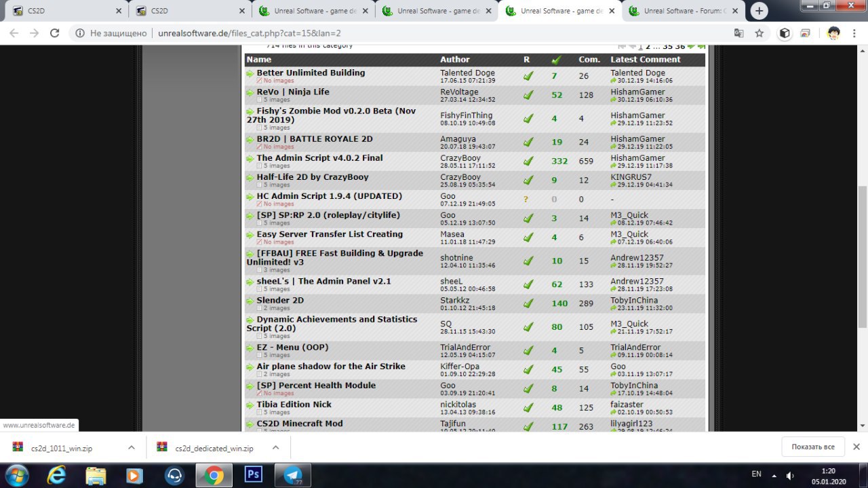Click the green arrow icon beside Tibia Edition Nick

[250, 405]
